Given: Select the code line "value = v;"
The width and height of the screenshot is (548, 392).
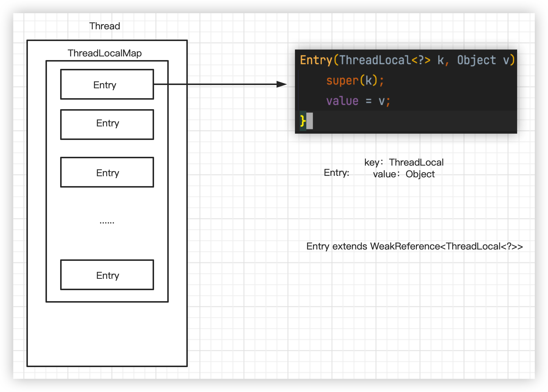Looking at the screenshot, I should coord(358,101).
